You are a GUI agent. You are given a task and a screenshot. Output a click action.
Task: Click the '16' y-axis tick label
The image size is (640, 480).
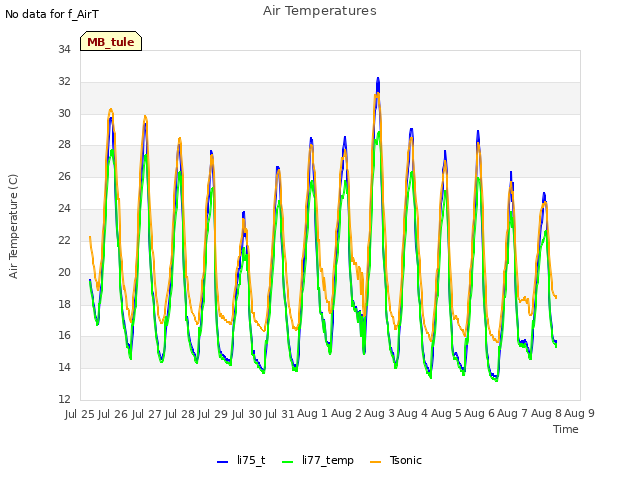pos(64,336)
